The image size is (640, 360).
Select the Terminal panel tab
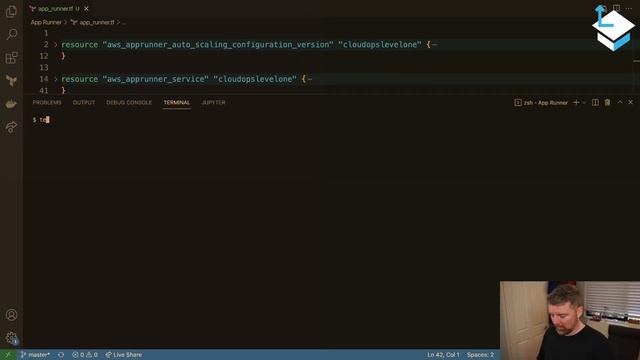pos(177,102)
